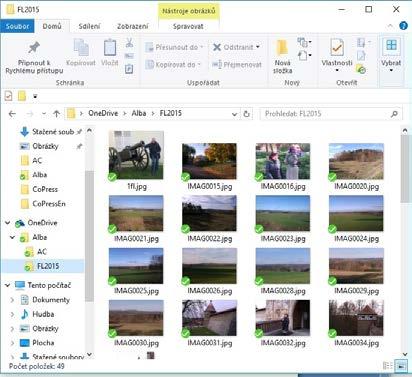
Task: Click the Vložit paste icon
Action: pos(110,47)
